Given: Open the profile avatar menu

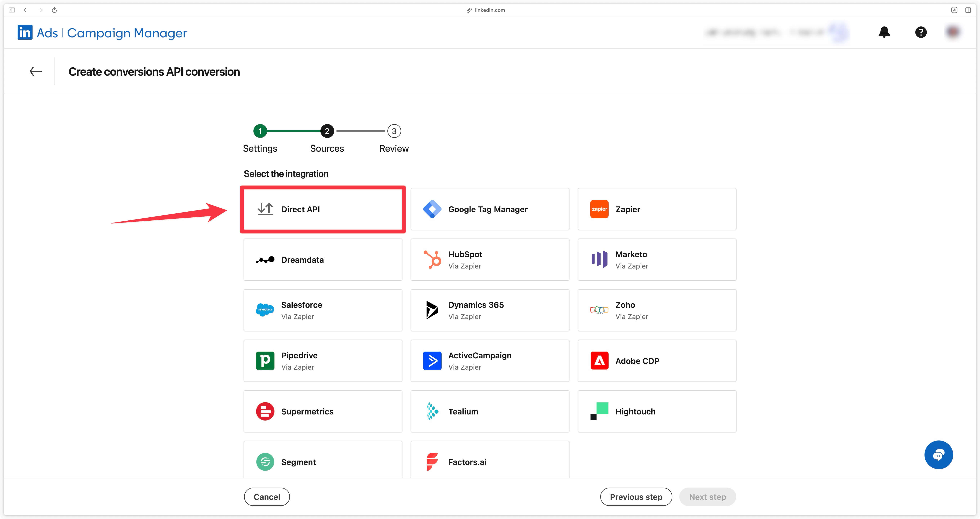Looking at the screenshot, I should pyautogui.click(x=953, y=32).
